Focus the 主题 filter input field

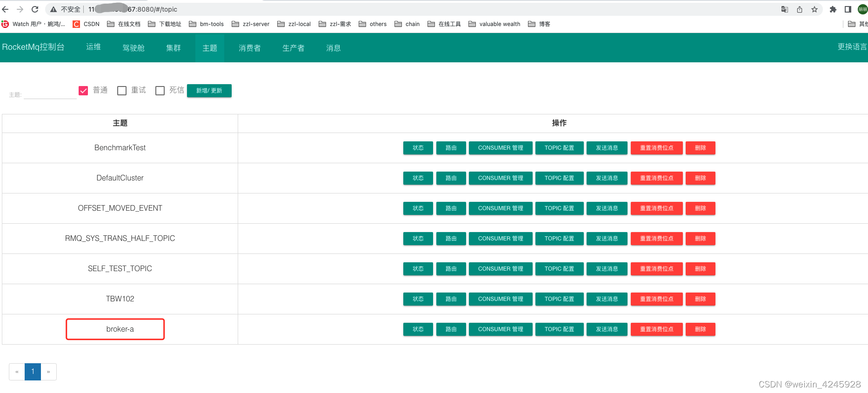50,93
